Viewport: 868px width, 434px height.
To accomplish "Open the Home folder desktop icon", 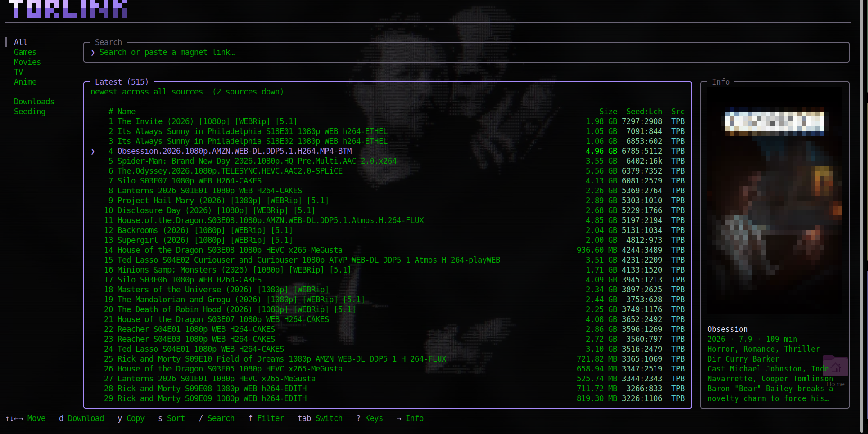I will (836, 371).
